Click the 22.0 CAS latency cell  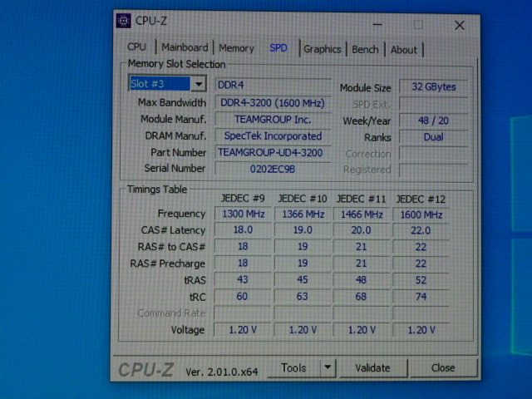point(421,231)
